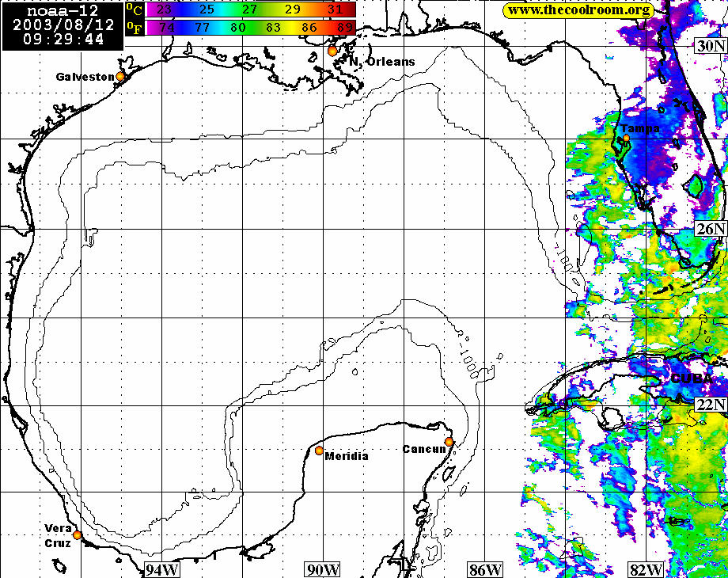Image resolution: width=728 pixels, height=578 pixels.
Task: Click the 86W longitude label
Action: click(x=485, y=569)
